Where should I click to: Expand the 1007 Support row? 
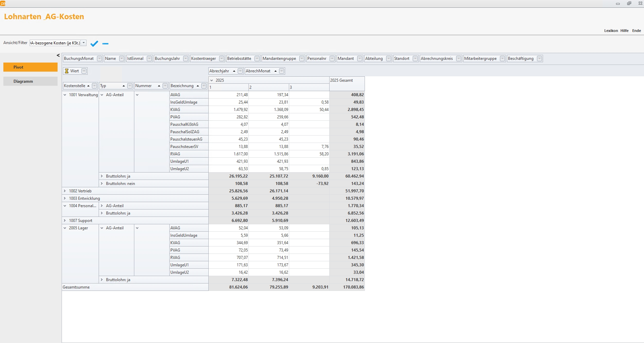coord(65,221)
